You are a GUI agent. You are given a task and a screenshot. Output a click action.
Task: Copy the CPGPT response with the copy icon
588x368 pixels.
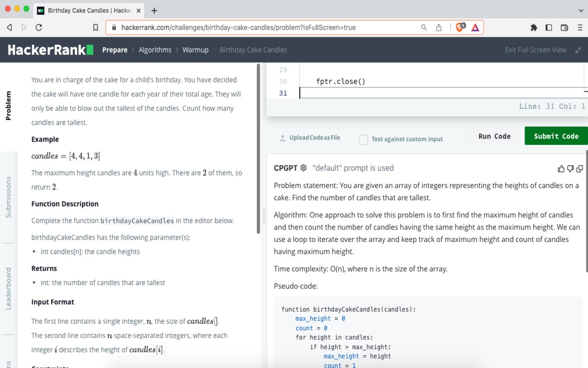click(x=580, y=169)
